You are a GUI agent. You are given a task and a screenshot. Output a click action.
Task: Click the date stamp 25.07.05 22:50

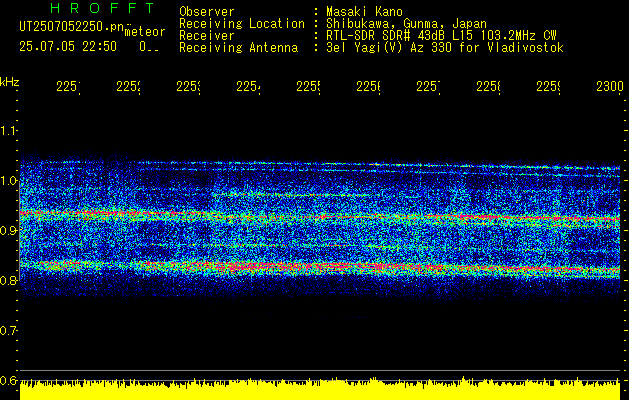[x=68, y=47]
